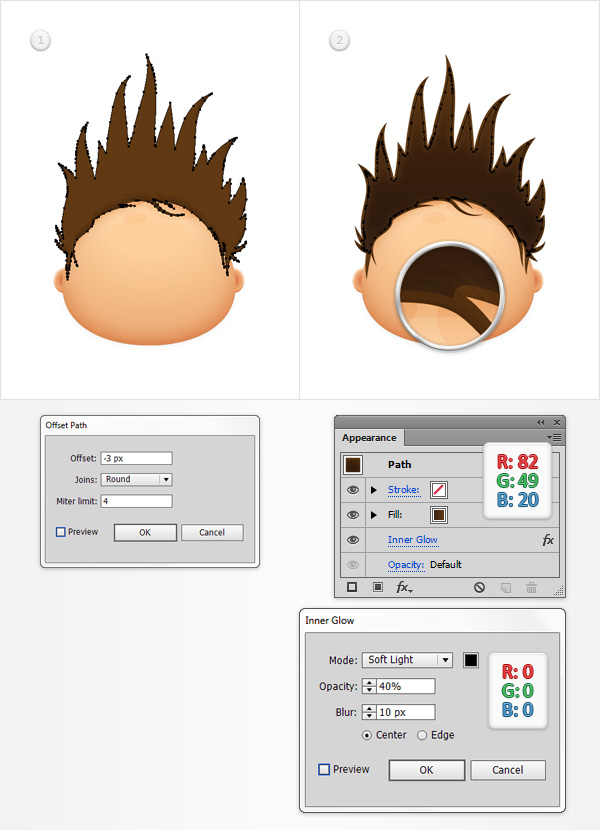Click the Duplicate Selected Item icon
Image resolution: width=600 pixels, height=830 pixels.
coord(506,588)
